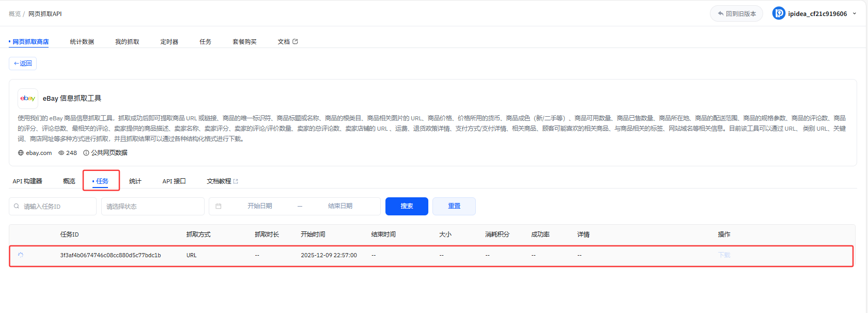Viewport: 868px width, 313px height.
Task: Open the API 接口 sub-tab
Action: (174, 181)
